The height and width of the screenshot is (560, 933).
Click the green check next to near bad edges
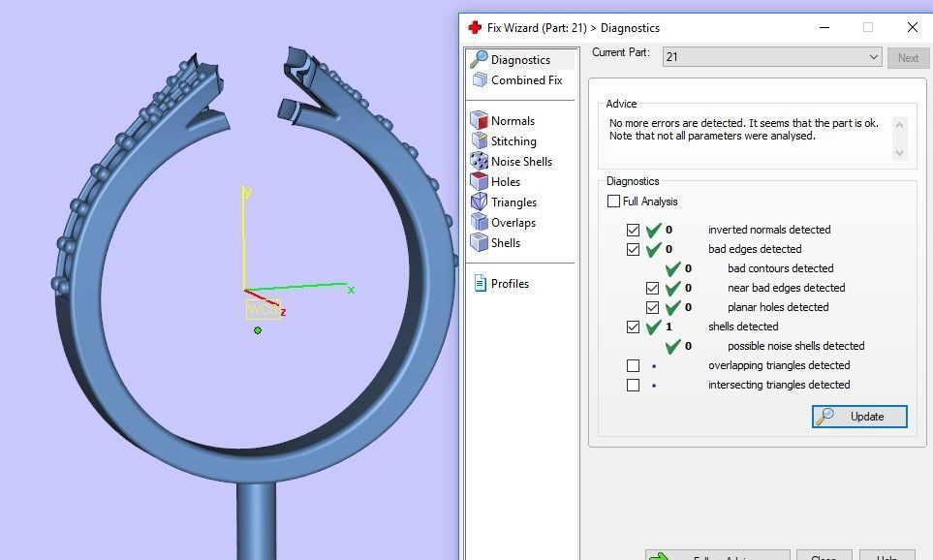pos(673,288)
